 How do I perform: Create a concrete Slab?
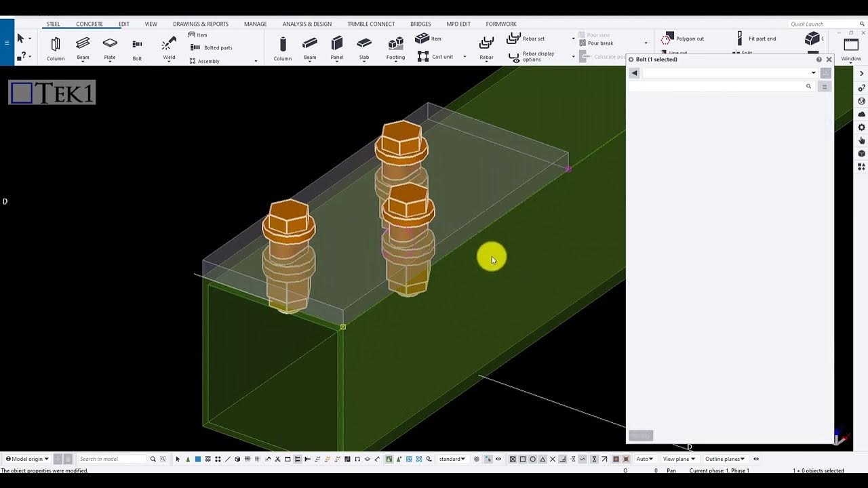364,48
